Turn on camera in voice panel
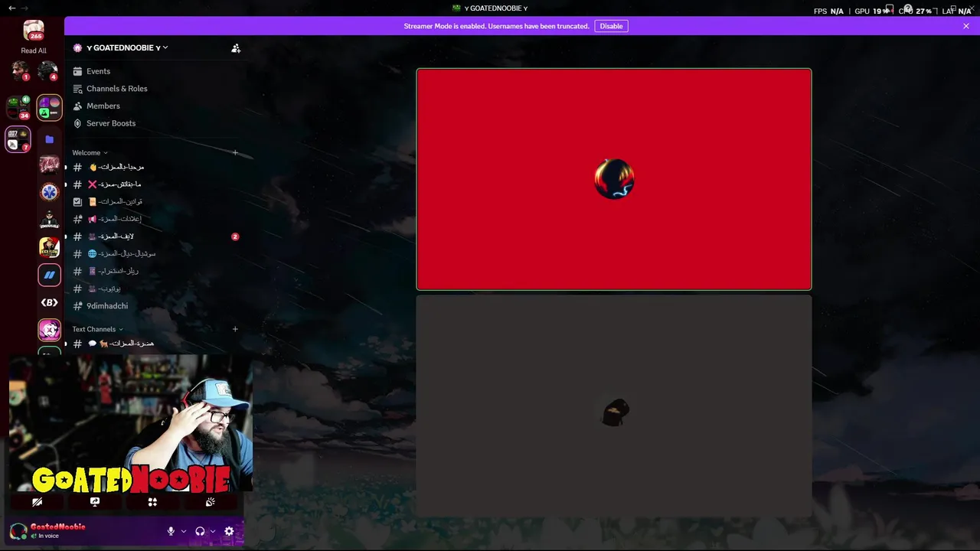 [37, 502]
